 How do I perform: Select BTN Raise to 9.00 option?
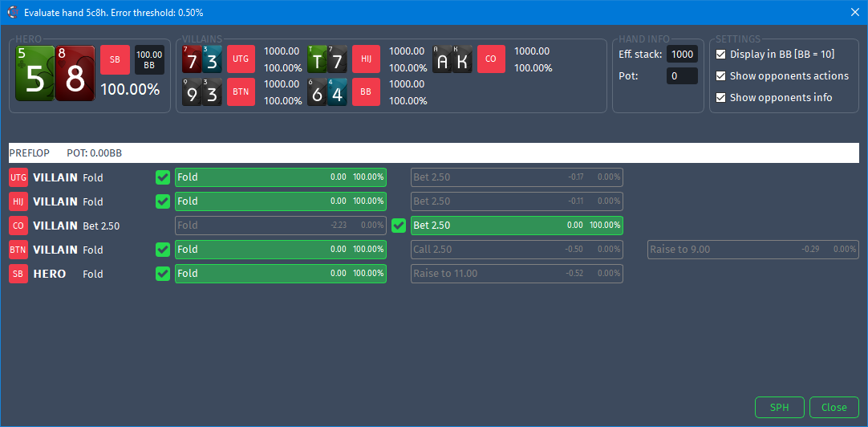[752, 250]
